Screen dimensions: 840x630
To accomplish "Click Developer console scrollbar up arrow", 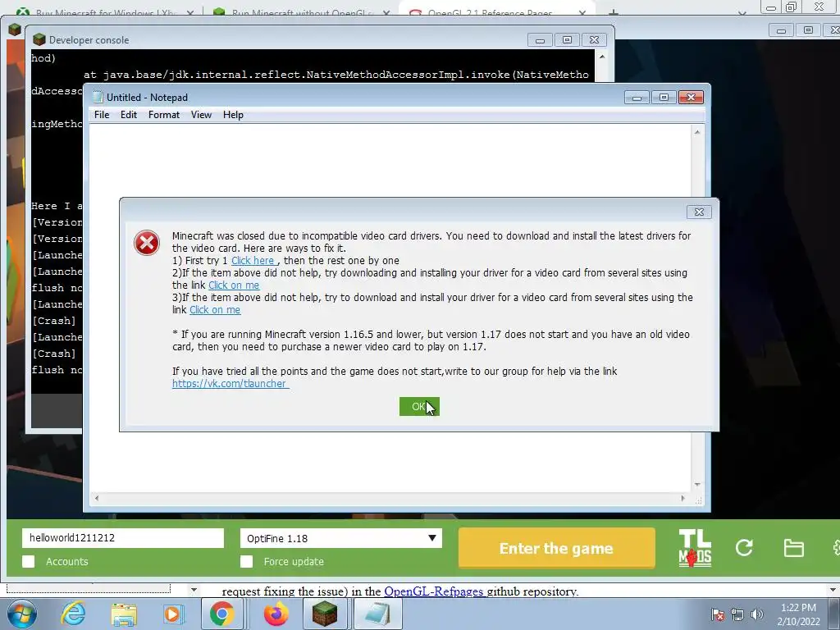I will pyautogui.click(x=601, y=57).
